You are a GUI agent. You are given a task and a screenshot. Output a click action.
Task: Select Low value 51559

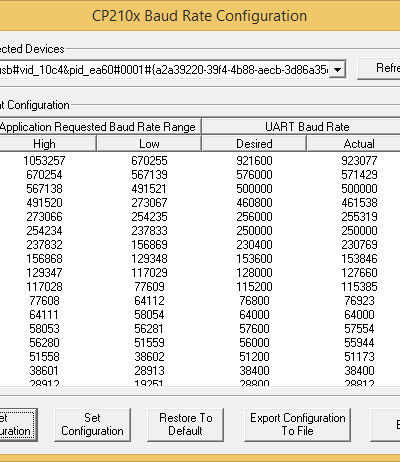click(149, 343)
